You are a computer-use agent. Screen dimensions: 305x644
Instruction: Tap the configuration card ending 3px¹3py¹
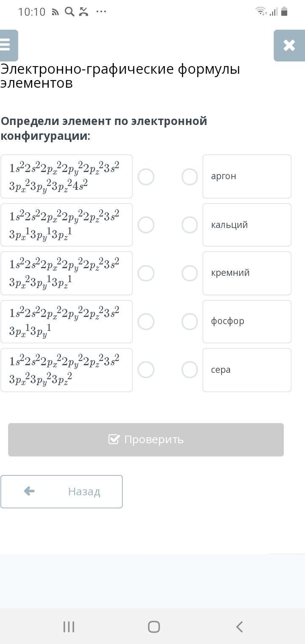(x=67, y=322)
